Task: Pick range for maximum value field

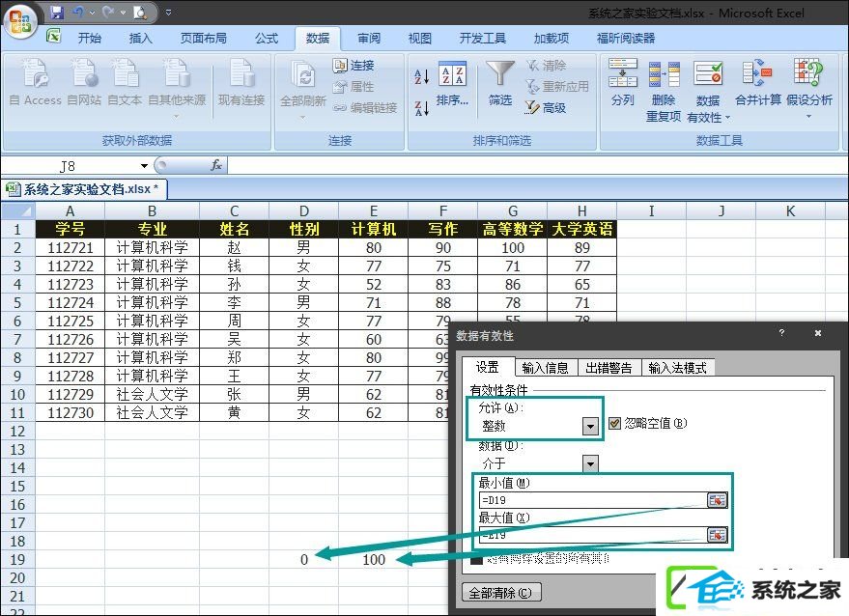Action: click(x=717, y=535)
